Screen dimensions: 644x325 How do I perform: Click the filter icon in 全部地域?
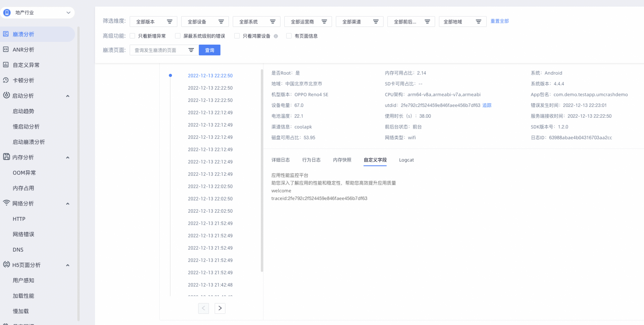(478, 22)
